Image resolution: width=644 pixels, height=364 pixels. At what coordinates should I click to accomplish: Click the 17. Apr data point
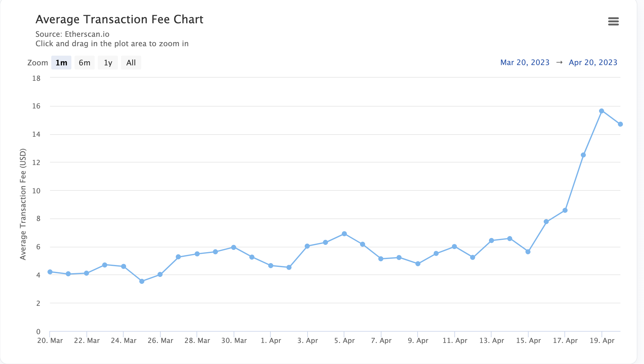(565, 210)
